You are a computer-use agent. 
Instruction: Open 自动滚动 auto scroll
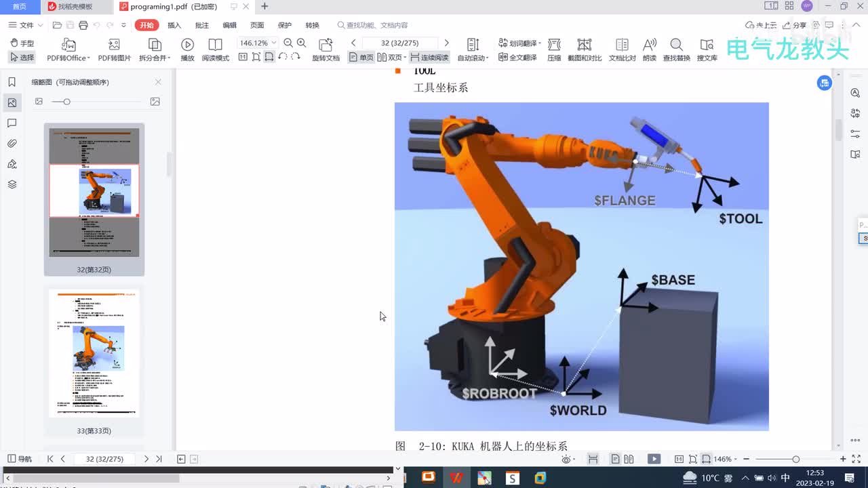(473, 50)
